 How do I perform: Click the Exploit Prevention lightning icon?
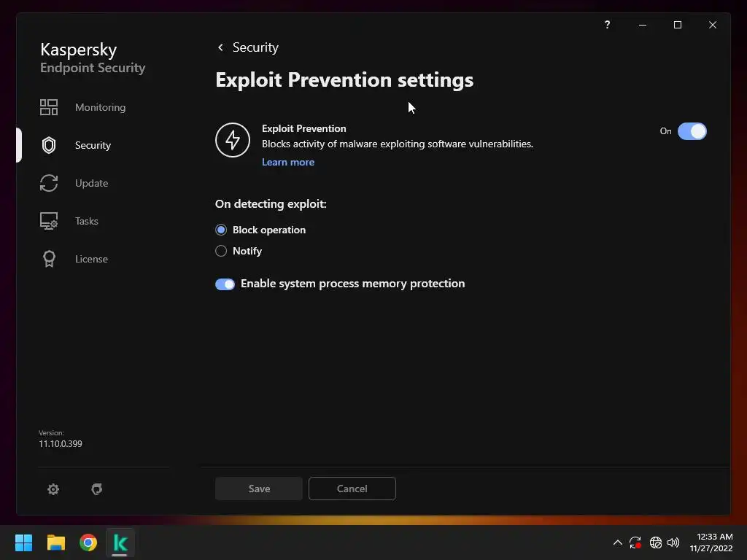tap(233, 140)
